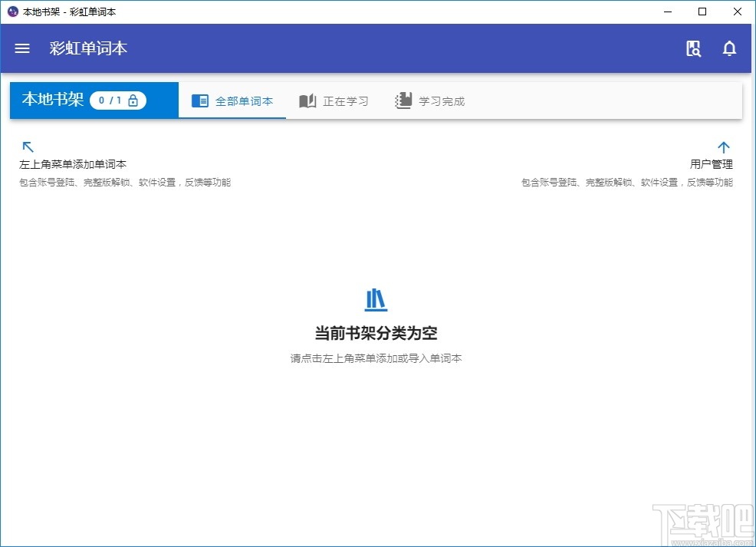Click the 全部单词本 book icon
The width and height of the screenshot is (756, 547).
pyautogui.click(x=200, y=100)
